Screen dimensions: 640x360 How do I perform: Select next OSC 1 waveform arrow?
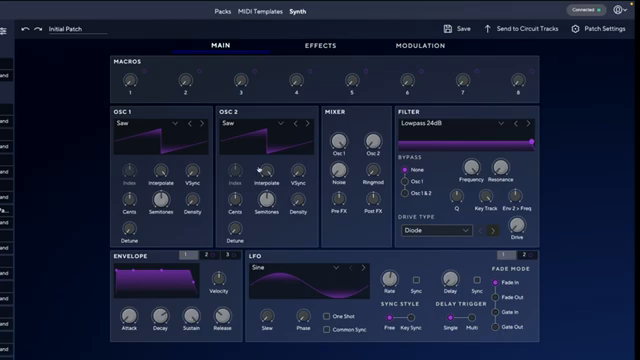(202, 123)
